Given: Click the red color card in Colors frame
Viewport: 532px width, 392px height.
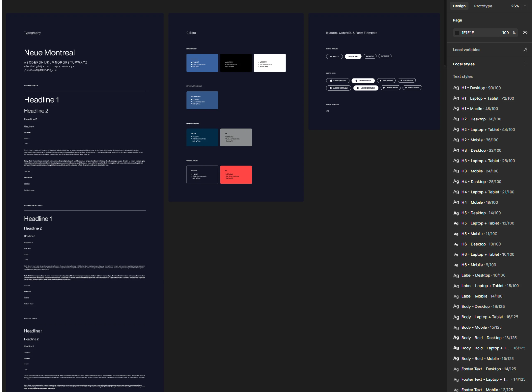Looking at the screenshot, I should pos(236,175).
